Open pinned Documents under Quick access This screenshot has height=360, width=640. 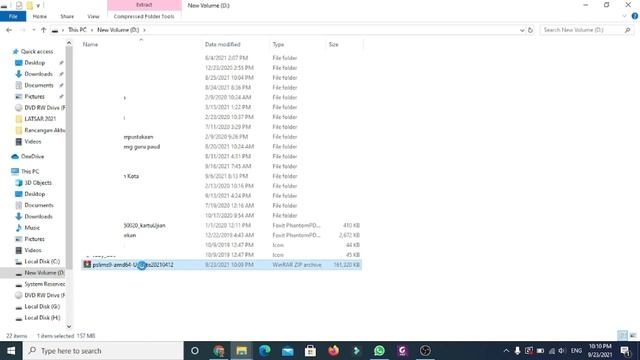coord(39,85)
